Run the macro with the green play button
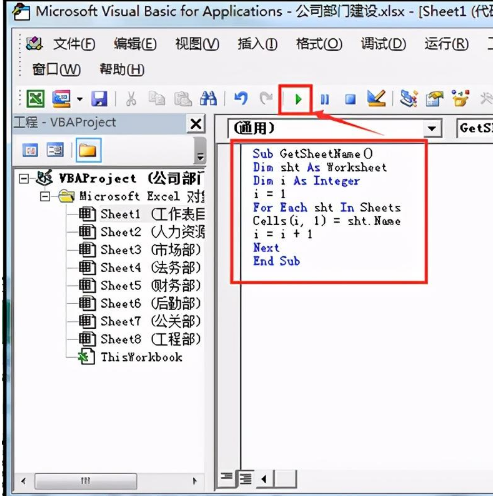 coord(298,99)
